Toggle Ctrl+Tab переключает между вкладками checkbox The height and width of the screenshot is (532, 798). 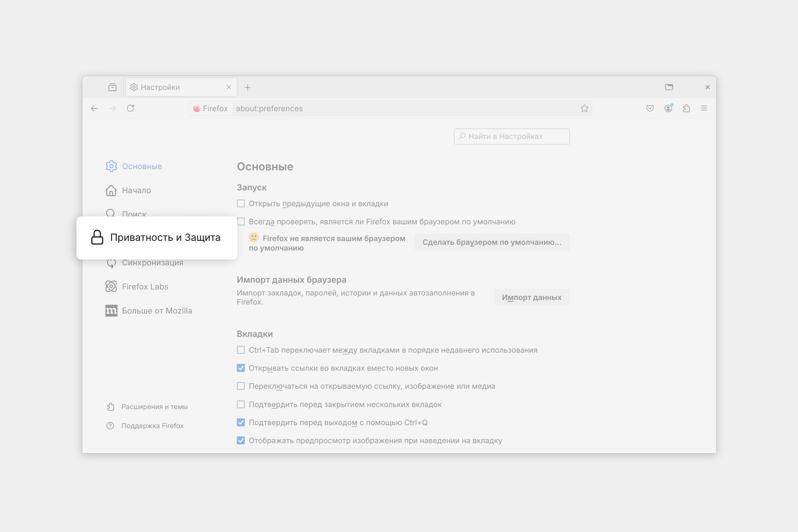click(x=241, y=350)
